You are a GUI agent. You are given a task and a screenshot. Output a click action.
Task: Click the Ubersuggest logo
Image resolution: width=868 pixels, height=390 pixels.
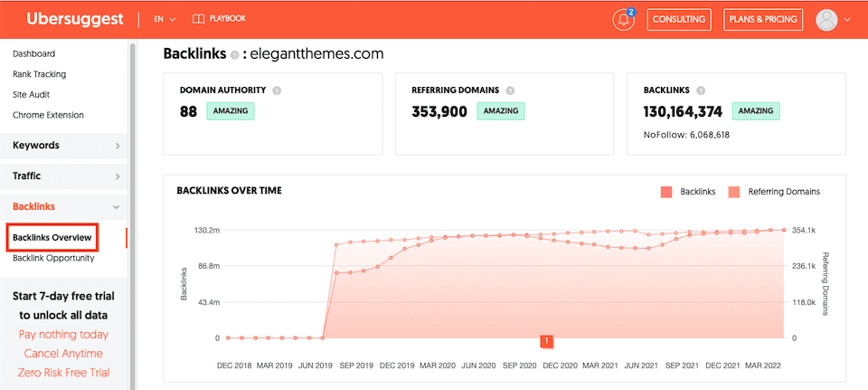tap(75, 19)
